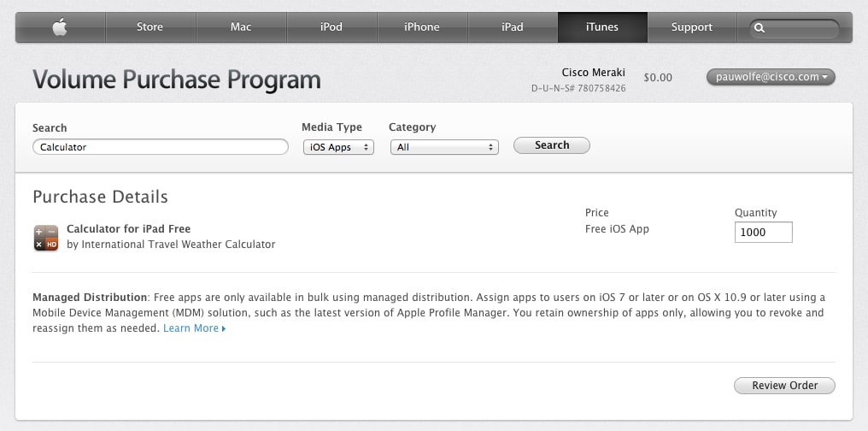868x431 pixels.
Task: Click the Calculator for iPad Free title
Action: coord(128,229)
